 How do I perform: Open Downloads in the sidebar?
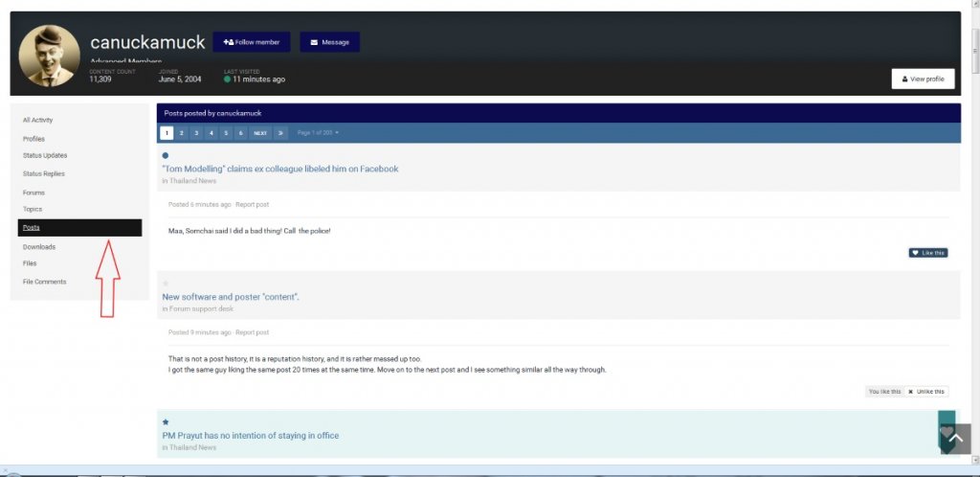[39, 247]
